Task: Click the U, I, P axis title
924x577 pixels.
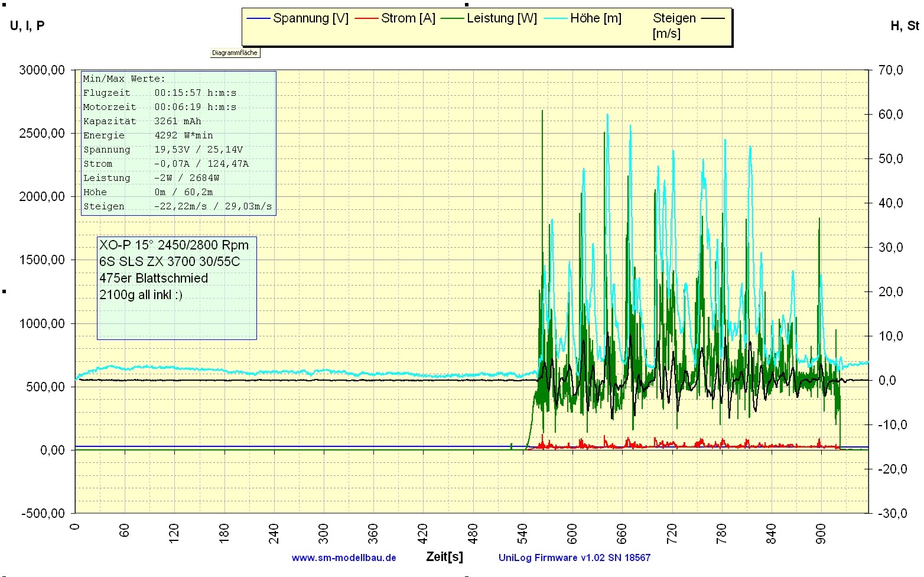Action: [x=27, y=25]
